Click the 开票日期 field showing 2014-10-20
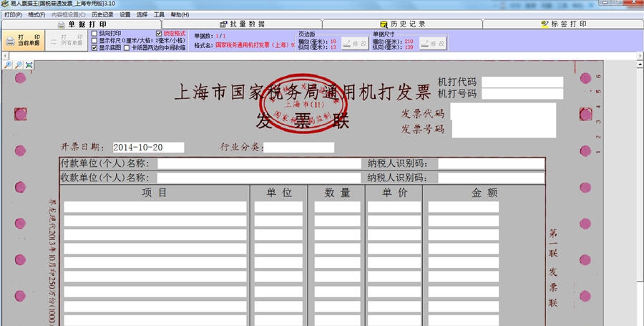The height and width of the screenshot is (326, 644). tap(148, 148)
